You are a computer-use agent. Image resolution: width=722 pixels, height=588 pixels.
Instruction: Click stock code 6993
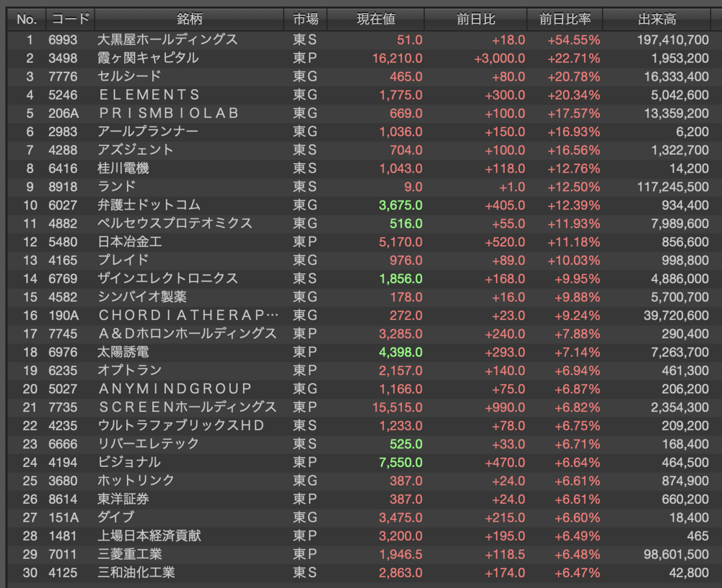pos(63,40)
